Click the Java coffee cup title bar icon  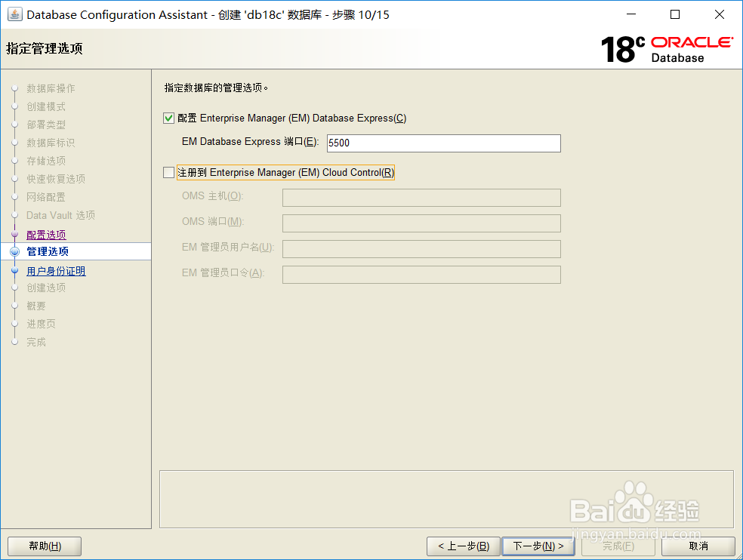click(x=17, y=14)
